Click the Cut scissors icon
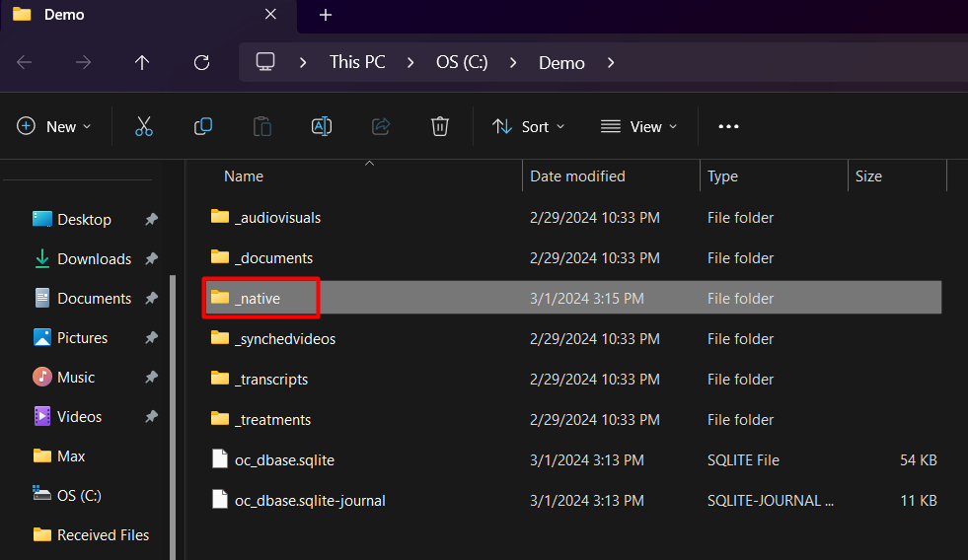Viewport: 968px width, 560px height. [x=144, y=126]
